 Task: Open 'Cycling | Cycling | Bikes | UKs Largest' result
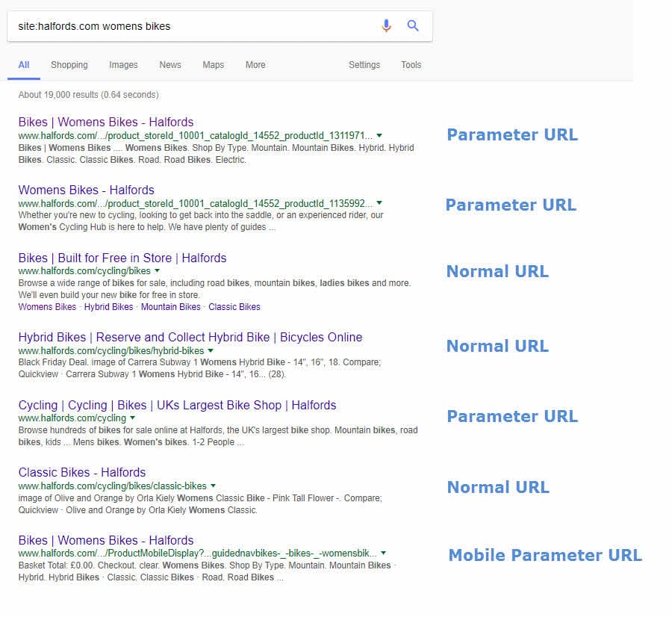click(x=177, y=405)
